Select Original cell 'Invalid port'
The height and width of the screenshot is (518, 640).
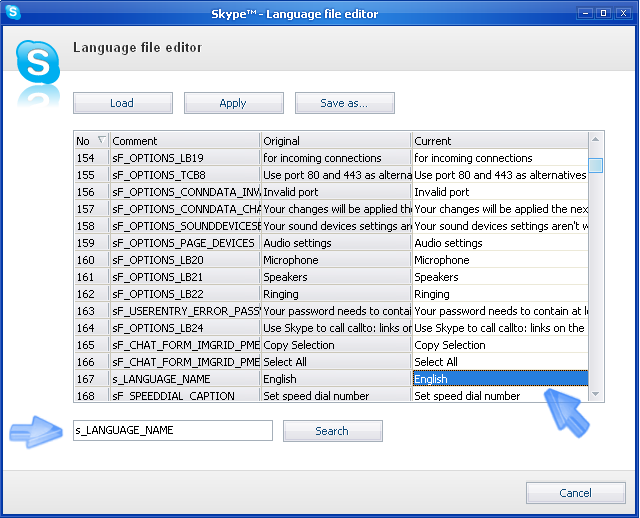coord(336,192)
